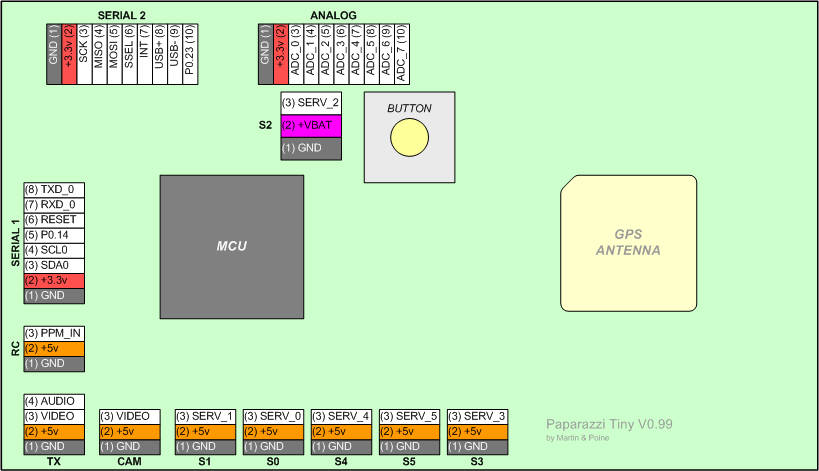Click (2) +5v pin on S4 connector

[x=341, y=431]
